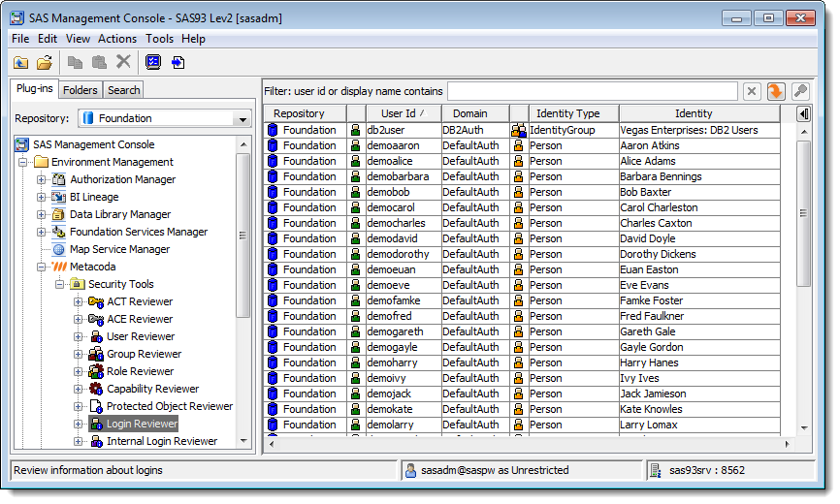Select the Plug-ins tab
Viewport: 840px width, 504px height.
[34, 89]
